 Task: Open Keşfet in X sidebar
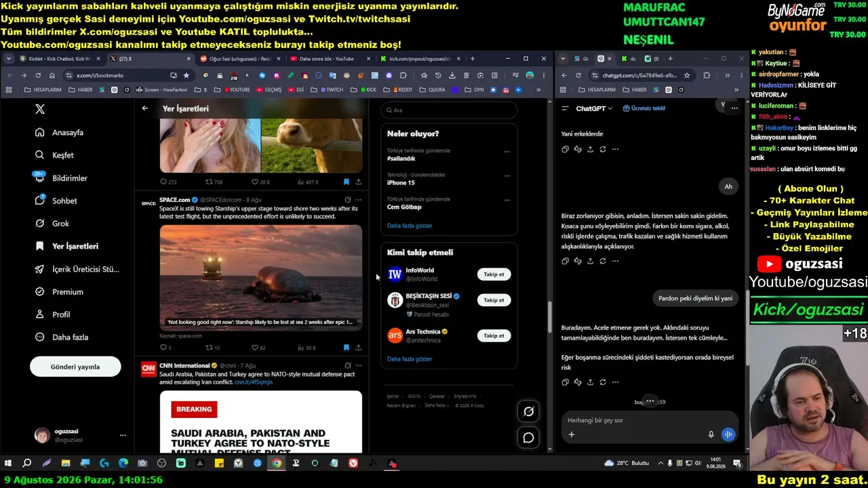[54, 155]
